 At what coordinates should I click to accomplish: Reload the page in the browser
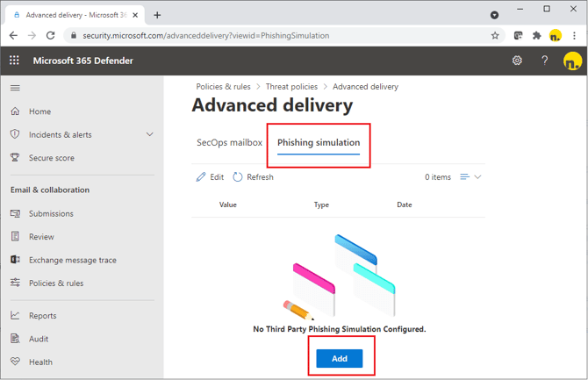(x=51, y=36)
